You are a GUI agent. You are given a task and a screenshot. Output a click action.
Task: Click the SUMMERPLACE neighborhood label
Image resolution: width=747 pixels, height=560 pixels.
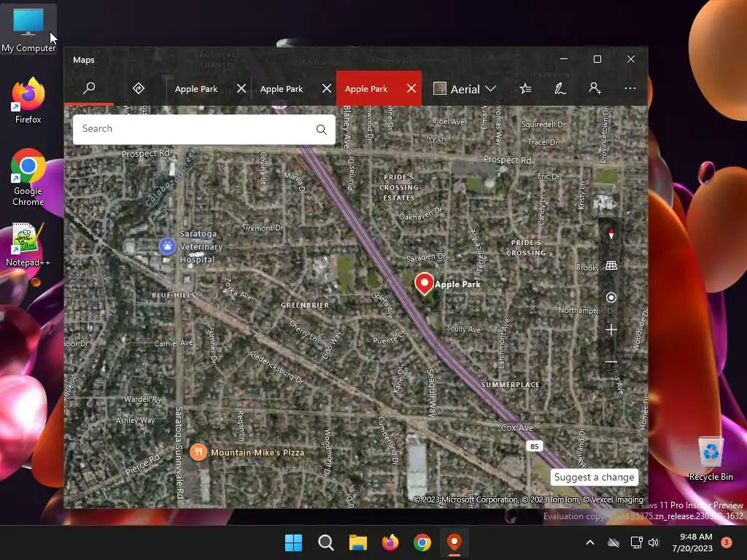(510, 385)
